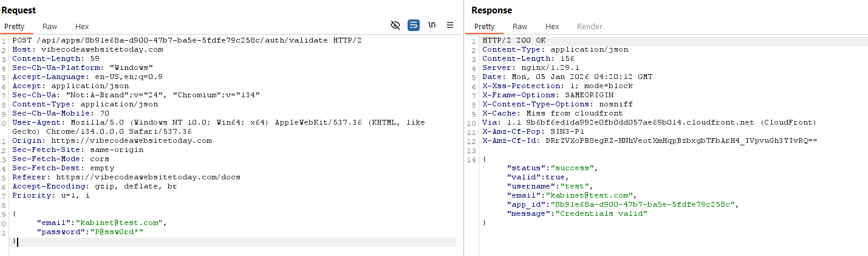This screenshot has height=256, width=868.
Task: Select the Pretty tab in Request panel
Action: click(15, 27)
